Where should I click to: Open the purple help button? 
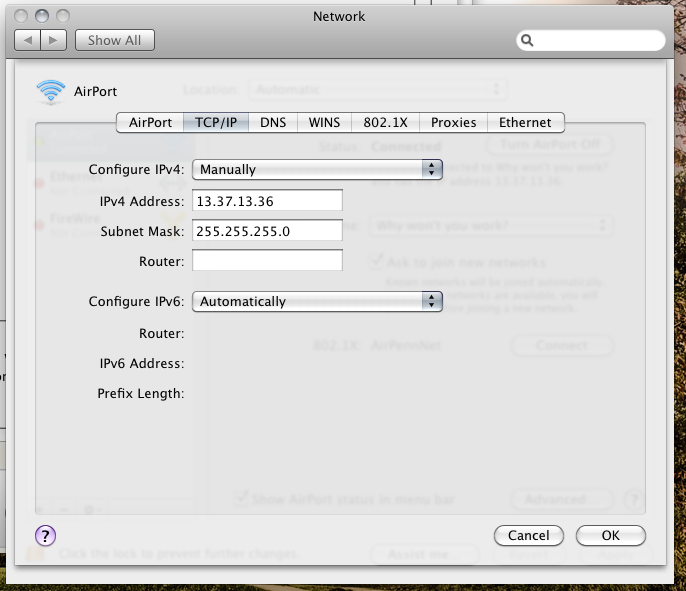(x=46, y=535)
